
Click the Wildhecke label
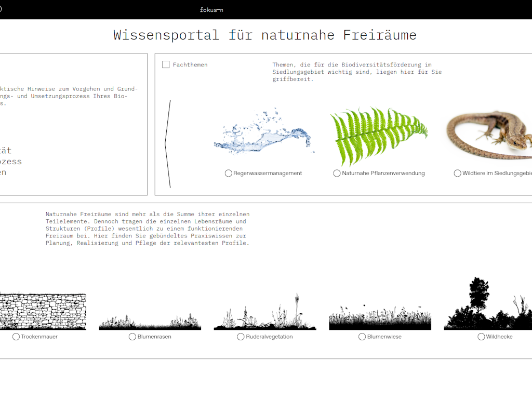point(499,337)
